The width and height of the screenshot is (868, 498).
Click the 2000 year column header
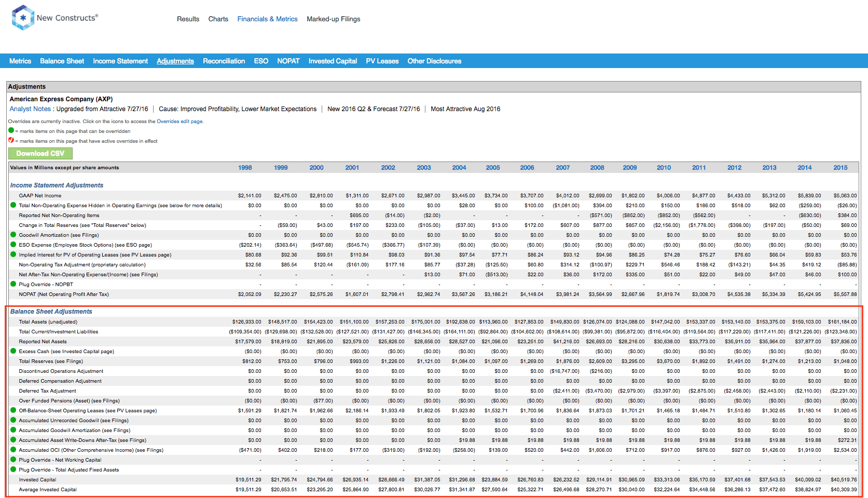pyautogui.click(x=316, y=168)
